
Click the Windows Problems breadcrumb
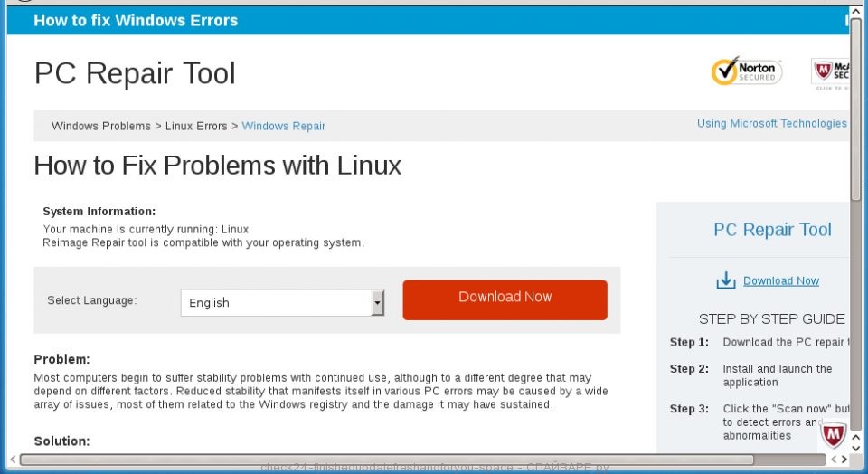[101, 126]
